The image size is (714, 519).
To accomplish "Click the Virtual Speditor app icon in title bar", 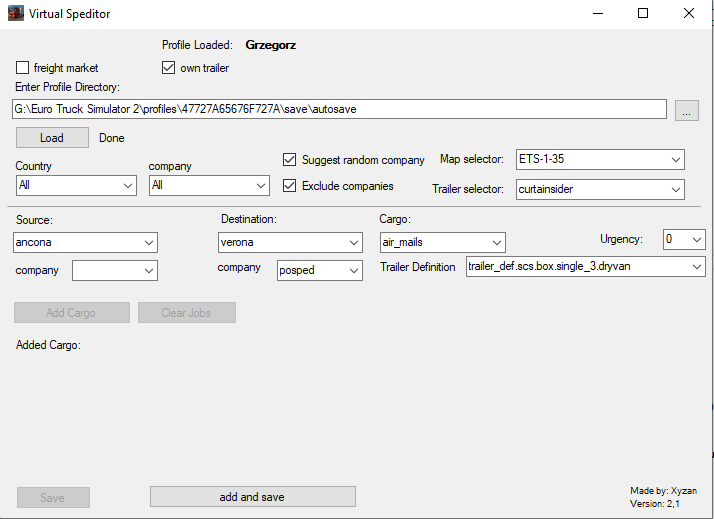I will pyautogui.click(x=15, y=14).
